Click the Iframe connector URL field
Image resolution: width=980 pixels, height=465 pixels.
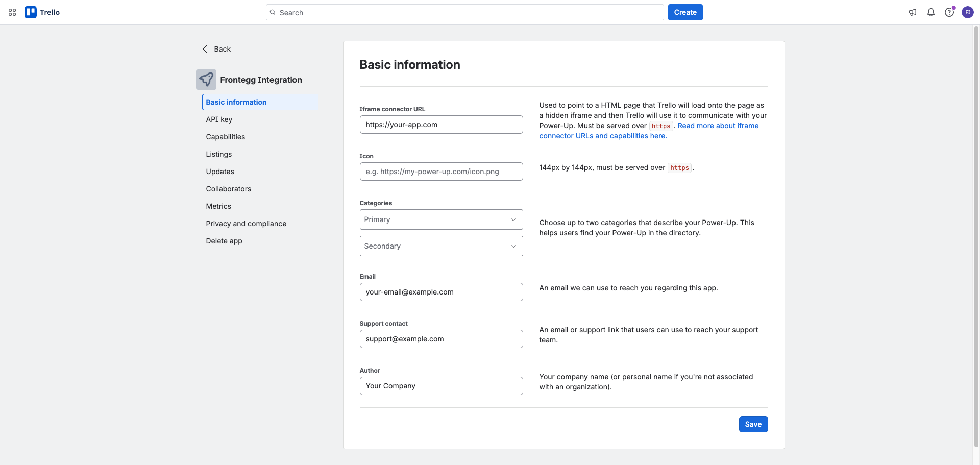coord(441,125)
